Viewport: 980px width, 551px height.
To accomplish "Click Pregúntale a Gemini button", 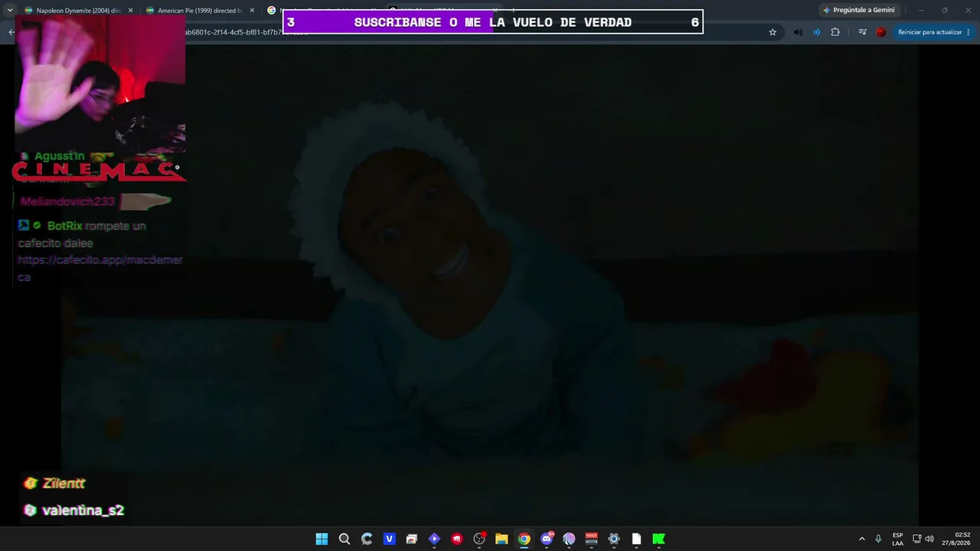I will [858, 10].
